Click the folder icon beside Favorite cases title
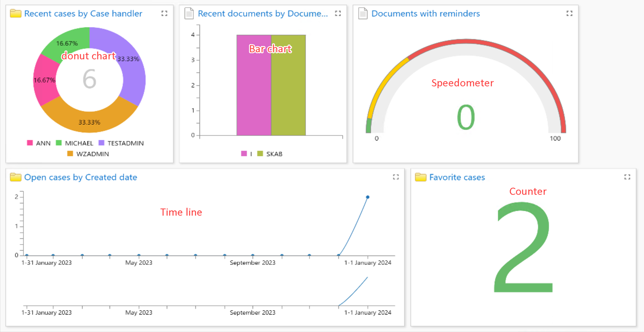Viewport: 644px width, 332px height. [x=420, y=177]
